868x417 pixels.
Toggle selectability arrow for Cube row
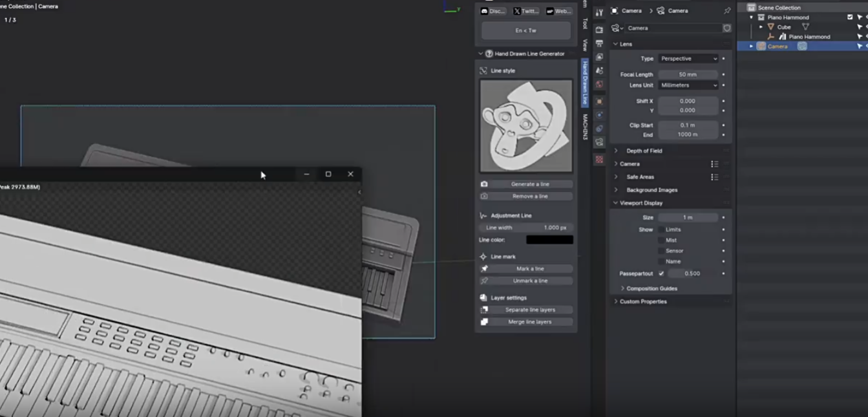coord(860,27)
